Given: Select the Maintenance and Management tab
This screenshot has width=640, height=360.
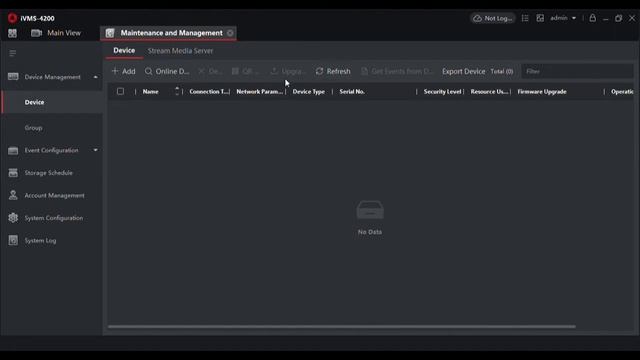Looking at the screenshot, I should [x=168, y=33].
